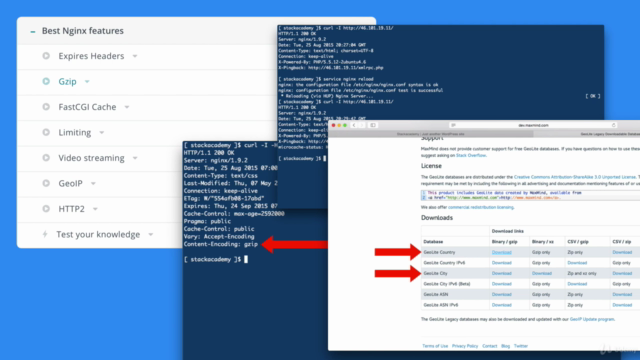
Task: Open the Stack Overflow link
Action: coord(471,156)
